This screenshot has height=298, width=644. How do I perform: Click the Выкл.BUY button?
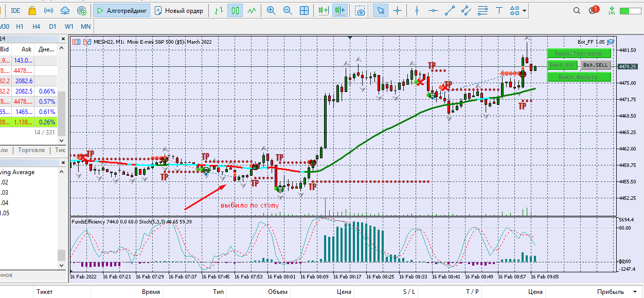click(x=562, y=65)
